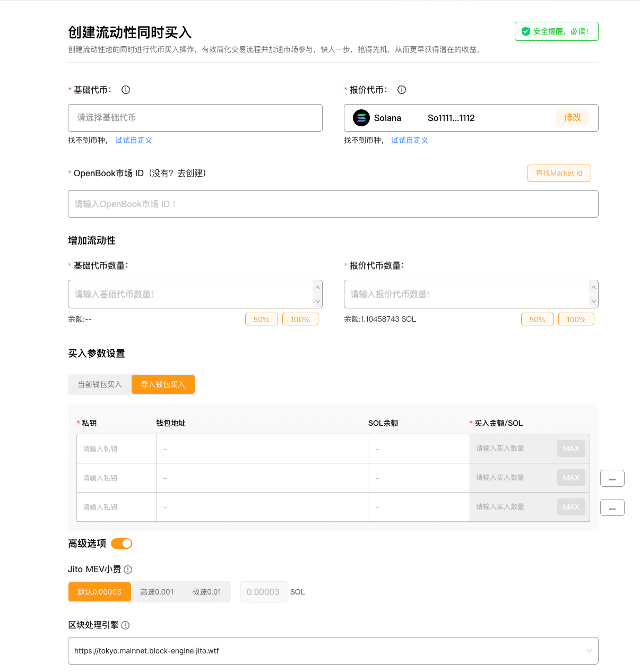
Task: Click the info icon beside 基础代币 label
Action: pyautogui.click(x=125, y=90)
